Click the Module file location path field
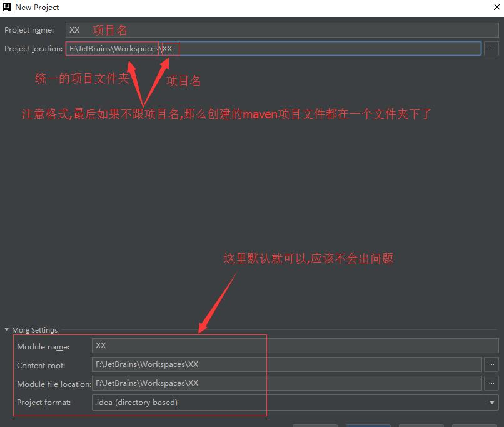The height and width of the screenshot is (427, 504). click(x=250, y=383)
